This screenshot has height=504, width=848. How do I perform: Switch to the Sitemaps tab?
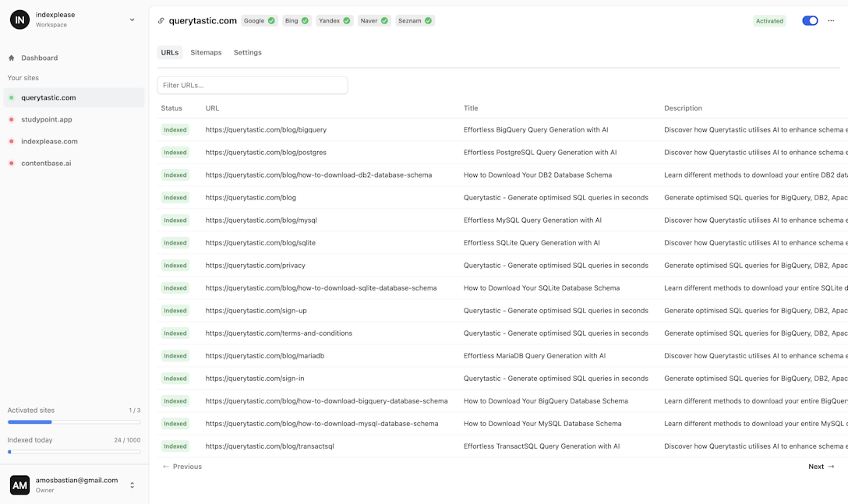coord(206,52)
